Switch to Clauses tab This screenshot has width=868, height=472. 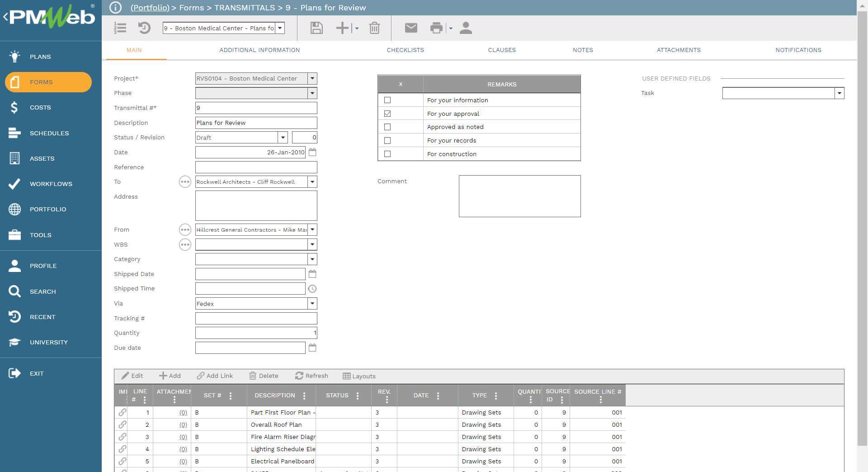502,50
